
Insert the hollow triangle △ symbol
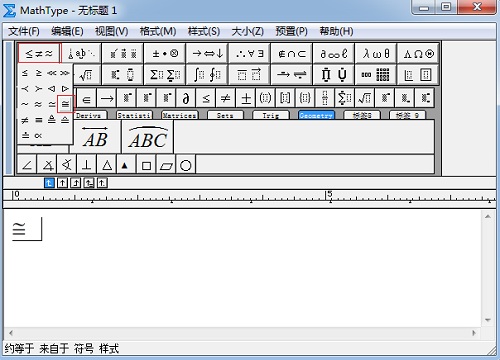tap(107, 164)
